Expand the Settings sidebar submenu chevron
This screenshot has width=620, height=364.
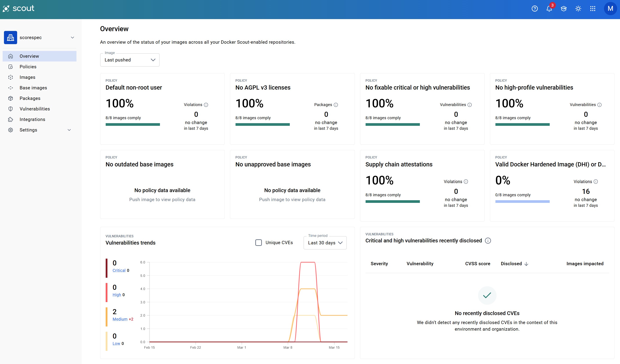point(69,130)
